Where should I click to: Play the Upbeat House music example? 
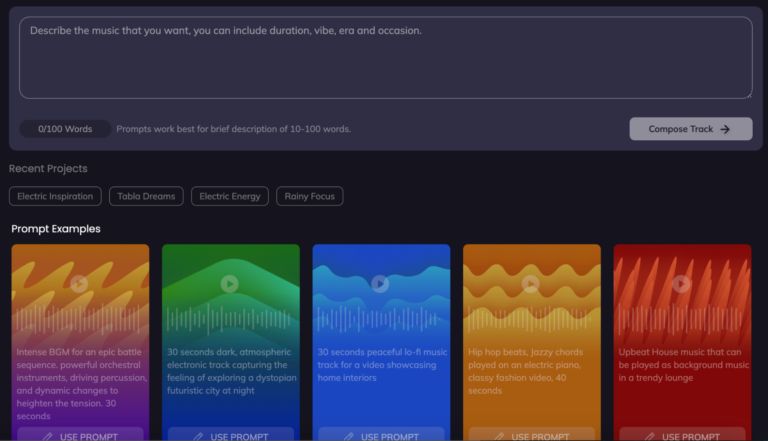coord(681,284)
